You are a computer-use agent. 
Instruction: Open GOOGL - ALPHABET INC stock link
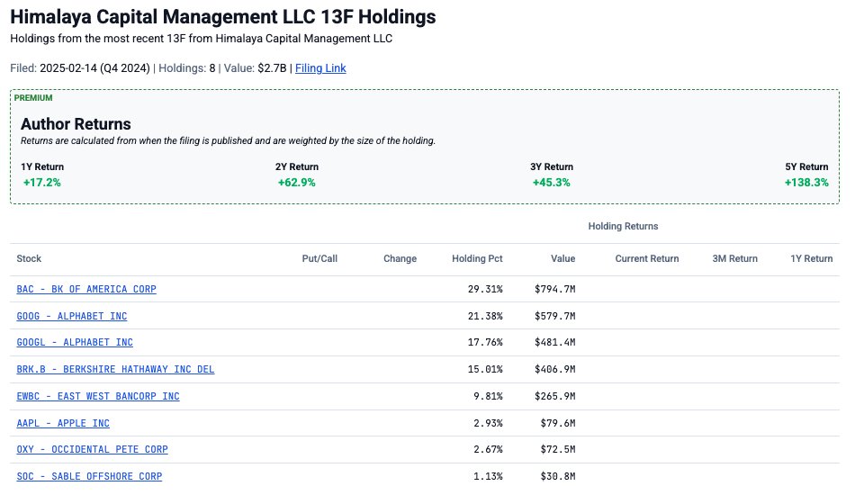pyautogui.click(x=75, y=342)
